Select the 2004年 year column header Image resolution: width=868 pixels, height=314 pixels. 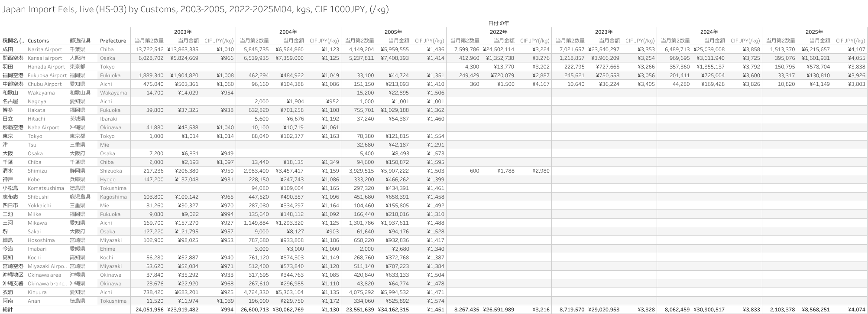[288, 32]
